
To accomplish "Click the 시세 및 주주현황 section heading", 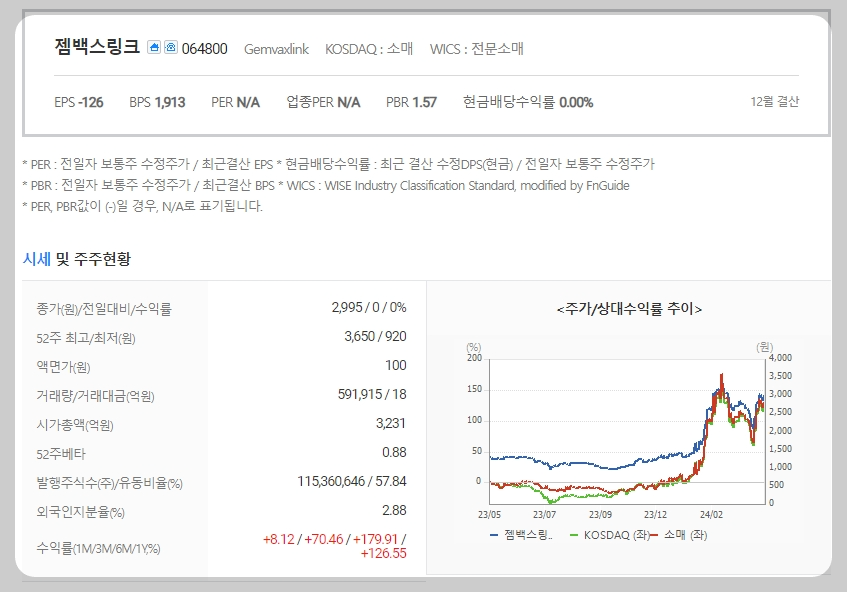I will [x=77, y=259].
